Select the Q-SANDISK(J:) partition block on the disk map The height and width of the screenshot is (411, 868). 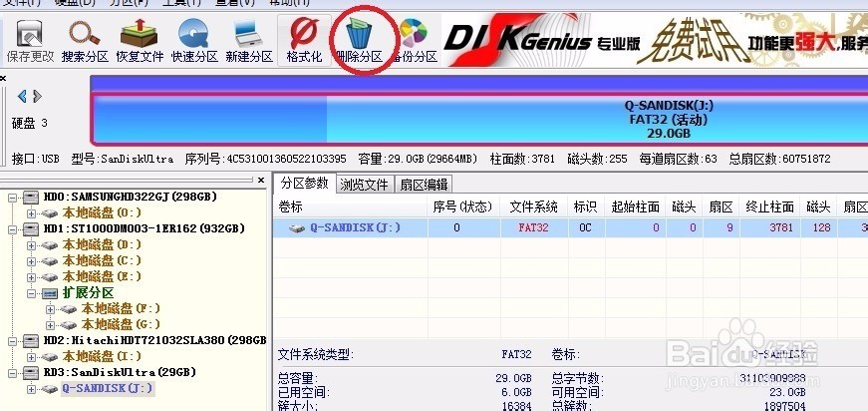pos(478,119)
